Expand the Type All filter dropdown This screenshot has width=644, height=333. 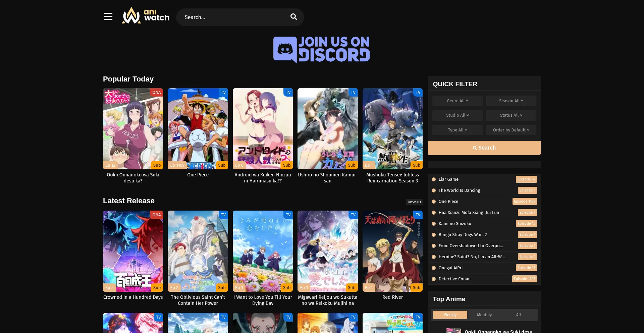coord(458,130)
